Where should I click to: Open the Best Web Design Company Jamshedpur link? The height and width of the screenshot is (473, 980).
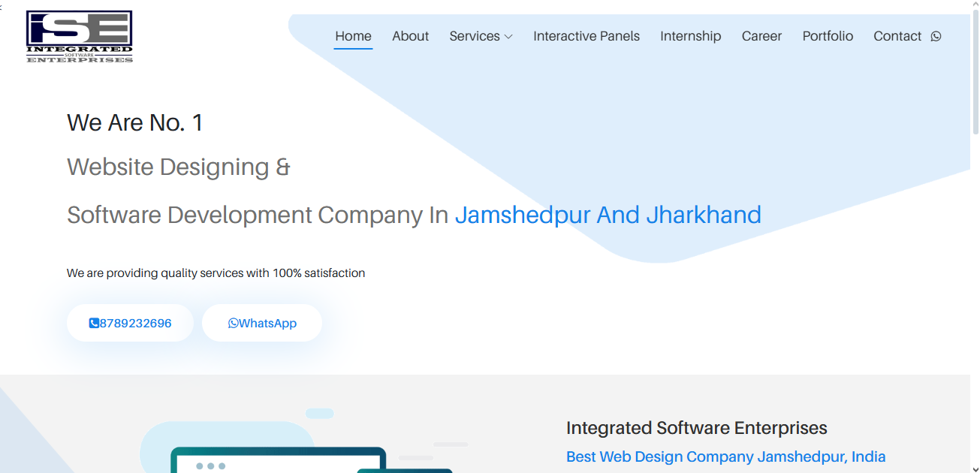pyautogui.click(x=725, y=456)
